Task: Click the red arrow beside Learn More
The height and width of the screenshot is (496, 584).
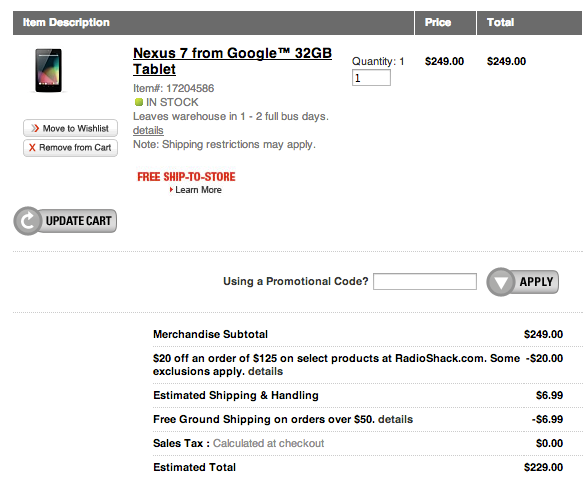Action: [x=171, y=190]
